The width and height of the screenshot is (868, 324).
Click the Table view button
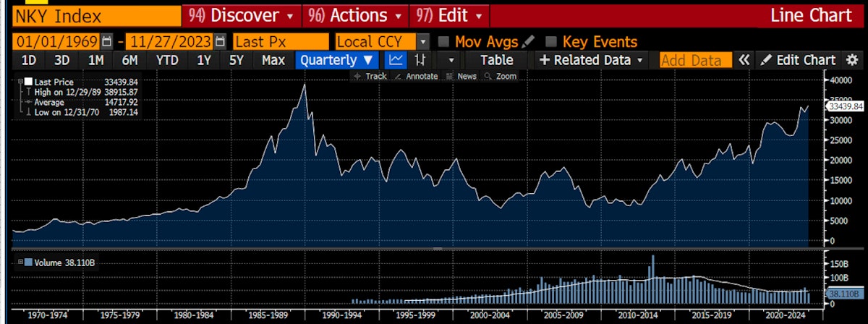pos(496,61)
